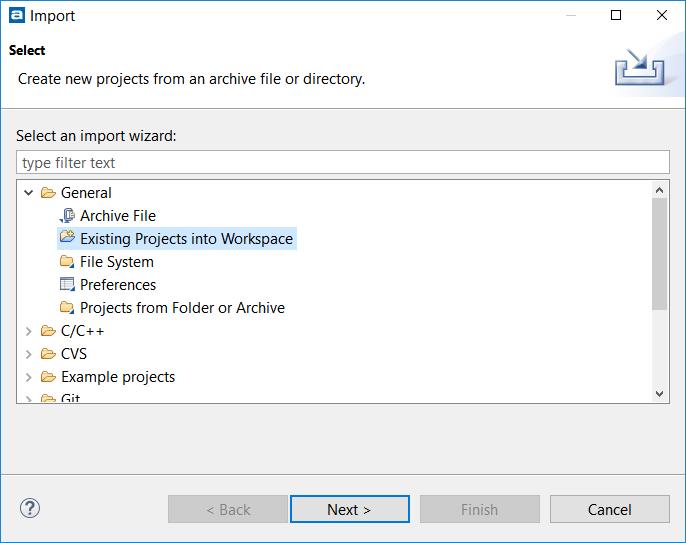Screen dimensions: 686x543
Task: Click the scroll up arrow of wizard list
Action: click(659, 190)
